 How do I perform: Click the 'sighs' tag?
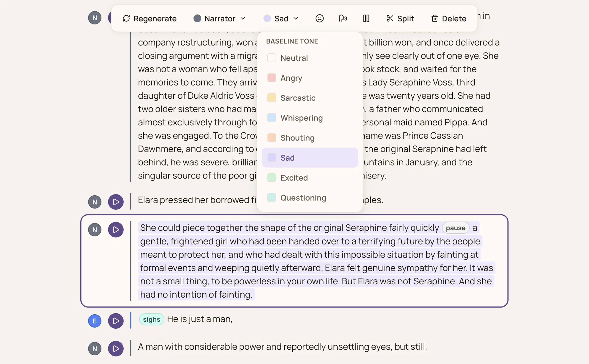coord(151,319)
